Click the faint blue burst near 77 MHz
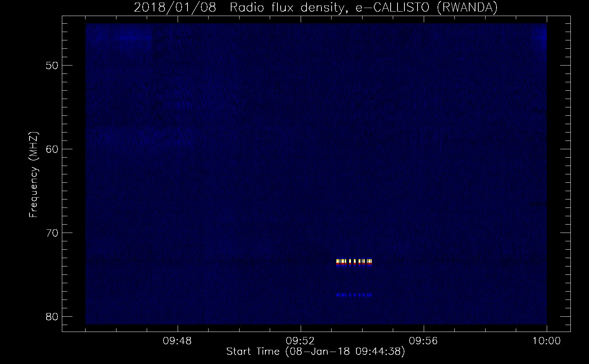The image size is (589, 364). click(354, 295)
